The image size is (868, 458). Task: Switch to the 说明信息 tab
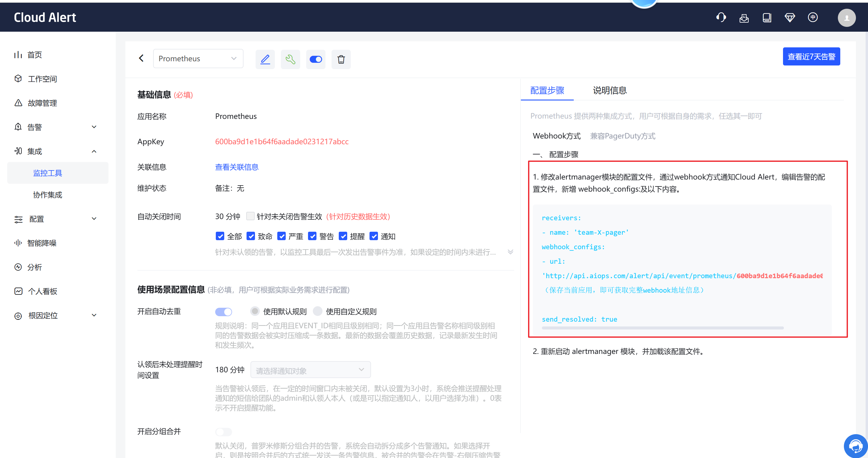tap(609, 91)
